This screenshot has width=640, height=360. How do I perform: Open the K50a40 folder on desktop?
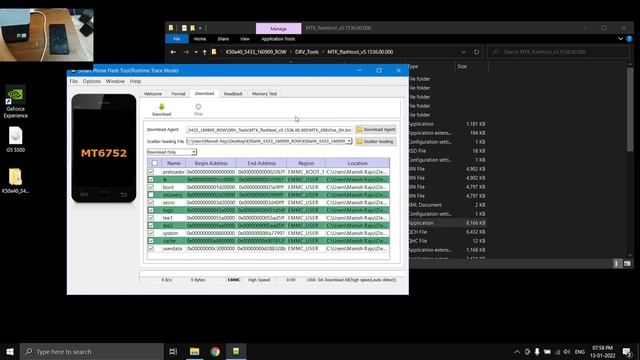16,180
